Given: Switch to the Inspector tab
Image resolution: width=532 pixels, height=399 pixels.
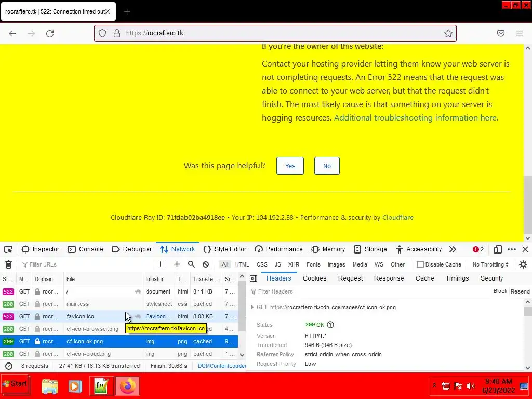Looking at the screenshot, I should (x=41, y=249).
